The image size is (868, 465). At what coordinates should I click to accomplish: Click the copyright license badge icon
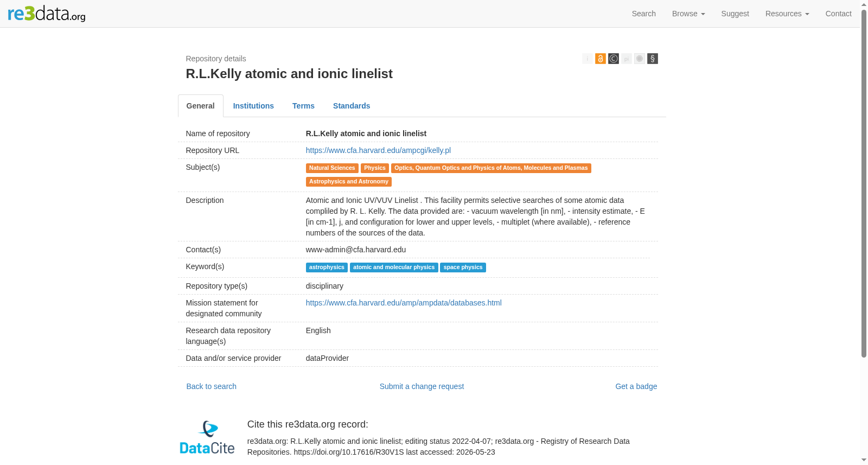(614, 59)
